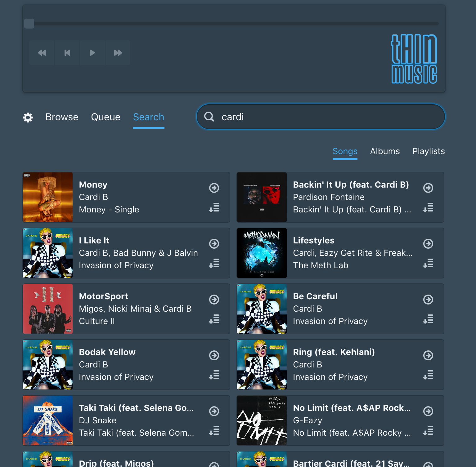This screenshot has width=476, height=467.
Task: Click the Meth Lab album cover for 'Lifestyles'
Action: tap(262, 253)
